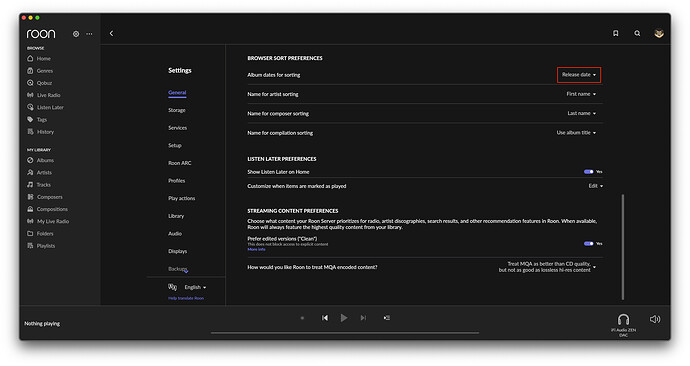690x366 pixels.
Task: Browse Compositions in My Library
Action: click(48, 209)
